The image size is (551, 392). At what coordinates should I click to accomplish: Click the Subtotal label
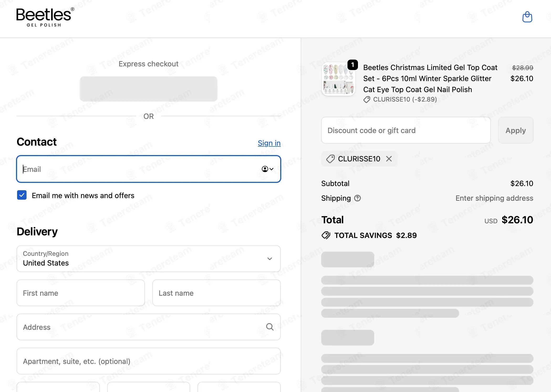[335, 183]
